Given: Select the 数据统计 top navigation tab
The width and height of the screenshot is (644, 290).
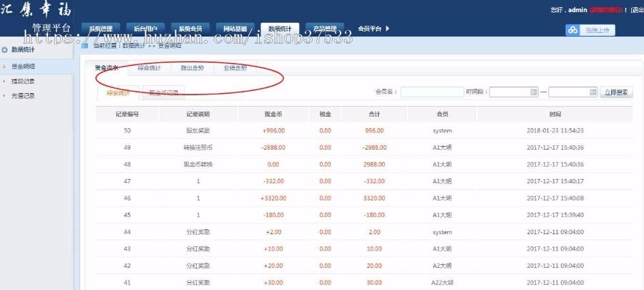Looking at the screenshot, I should pos(280,29).
